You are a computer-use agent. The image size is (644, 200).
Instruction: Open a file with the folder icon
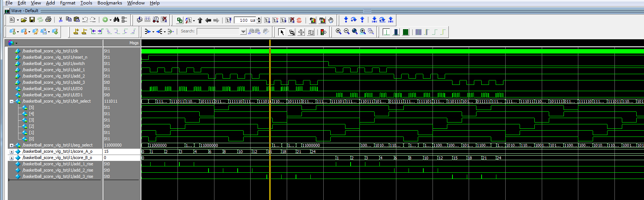click(x=24, y=20)
